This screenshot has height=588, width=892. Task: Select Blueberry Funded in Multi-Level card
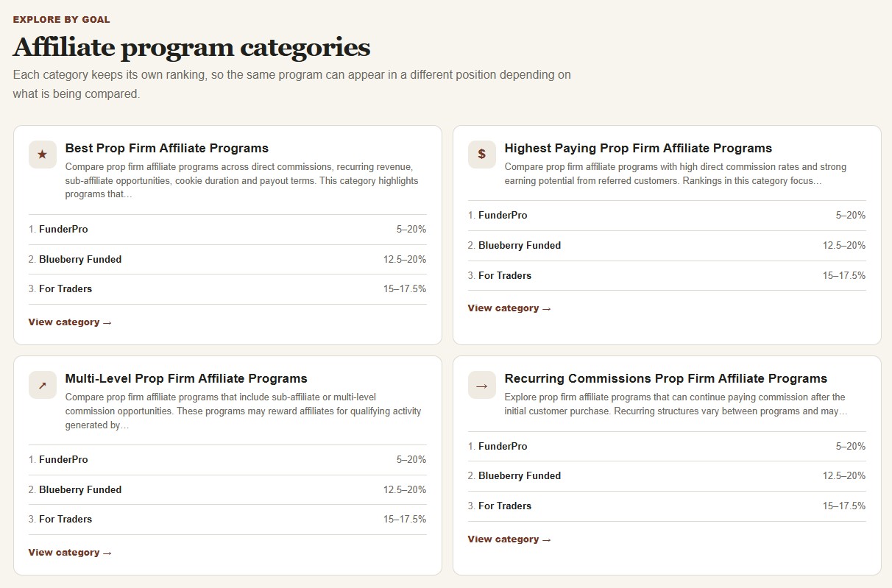coord(80,489)
